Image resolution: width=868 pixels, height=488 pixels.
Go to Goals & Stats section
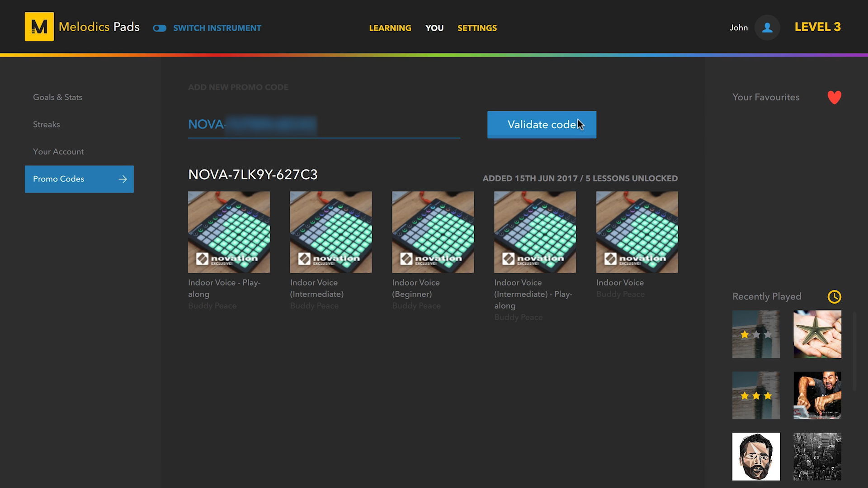57,97
